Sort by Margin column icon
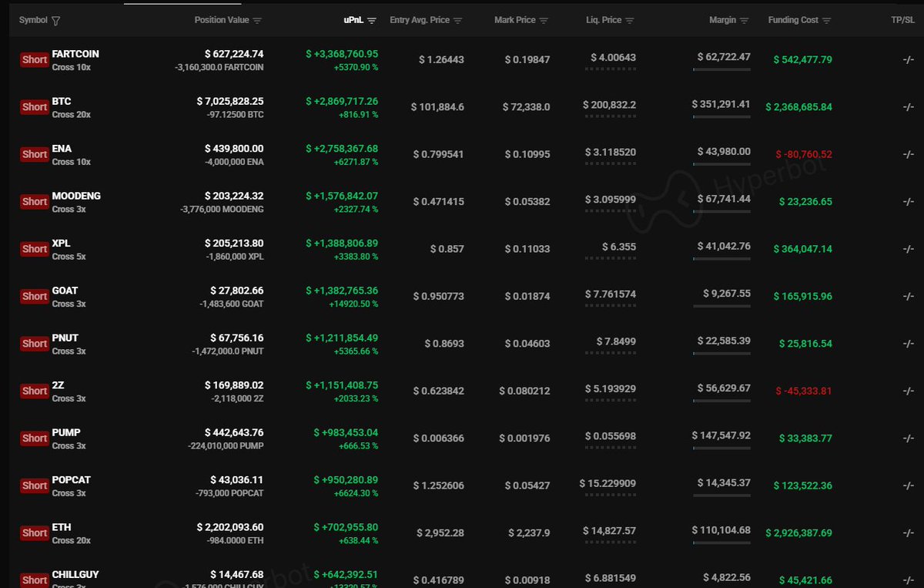 pos(744,21)
